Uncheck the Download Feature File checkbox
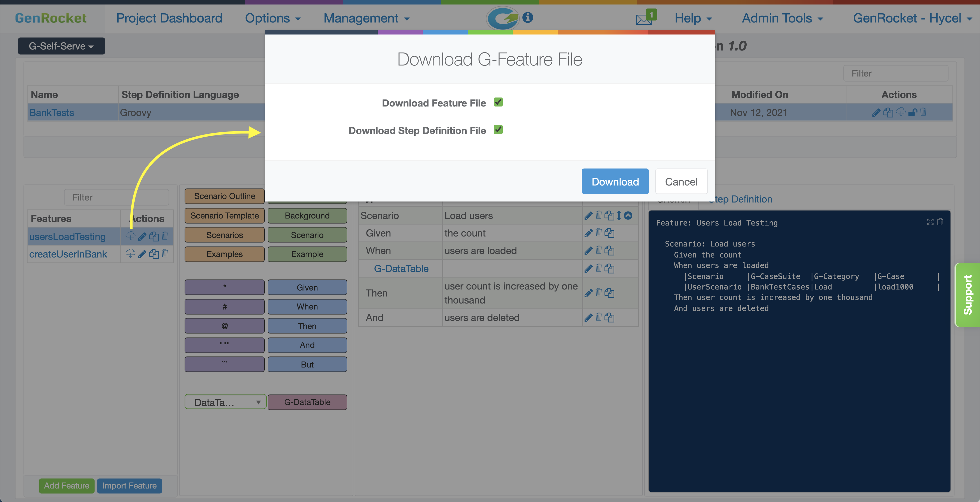980x502 pixels. [x=498, y=102]
